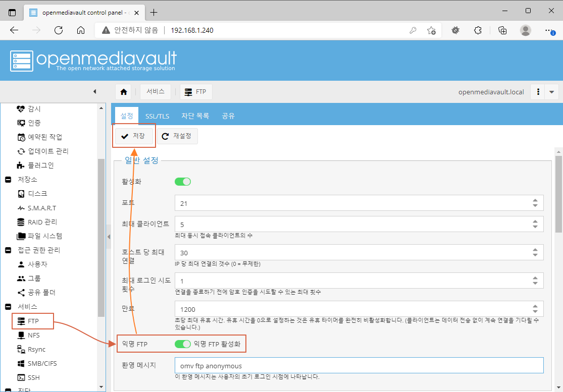Select the openmediavault browser tab
Viewport: 563px width, 392px height.
point(83,13)
